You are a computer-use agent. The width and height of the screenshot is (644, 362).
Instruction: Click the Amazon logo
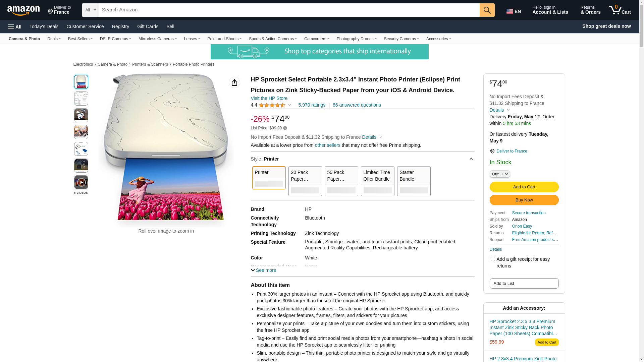(23, 11)
